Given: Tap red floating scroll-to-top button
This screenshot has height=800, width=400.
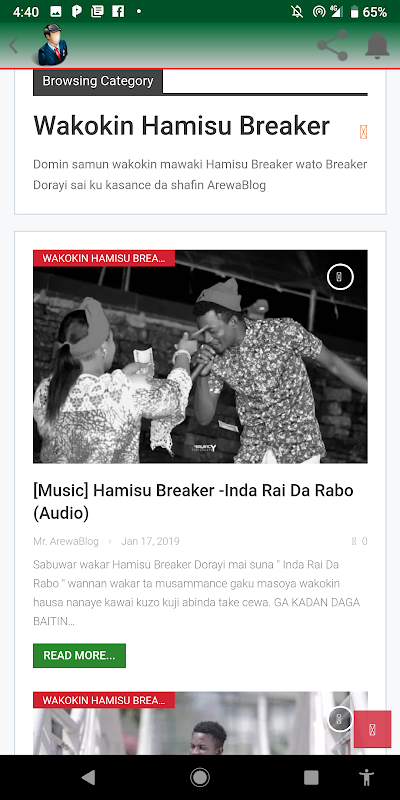Looking at the screenshot, I should click(x=372, y=729).
